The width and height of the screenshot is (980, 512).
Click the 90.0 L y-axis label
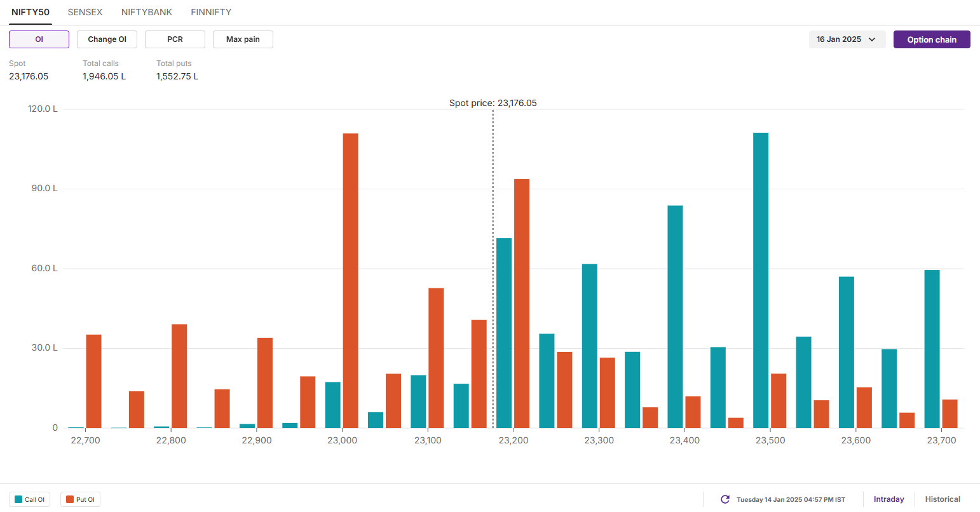pyautogui.click(x=44, y=189)
